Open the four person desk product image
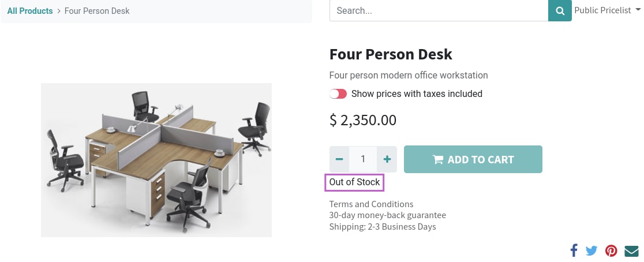Screen dimensions: 644x262 pyautogui.click(x=156, y=160)
